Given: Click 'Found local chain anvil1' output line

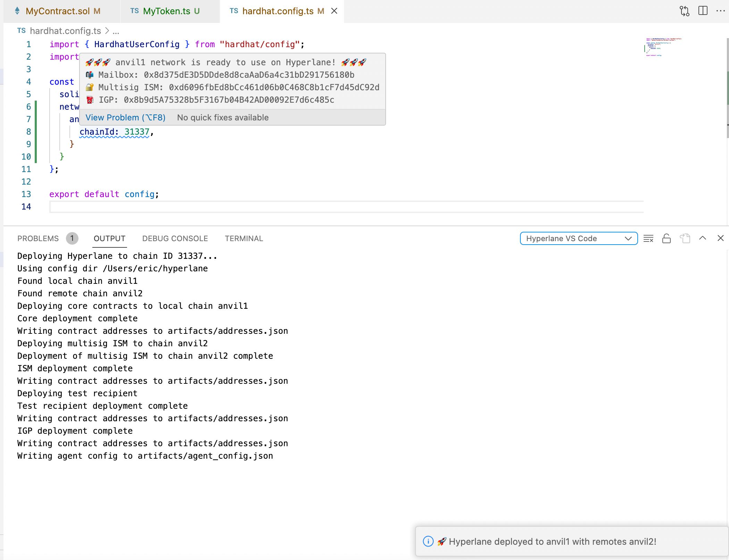Looking at the screenshot, I should (77, 281).
